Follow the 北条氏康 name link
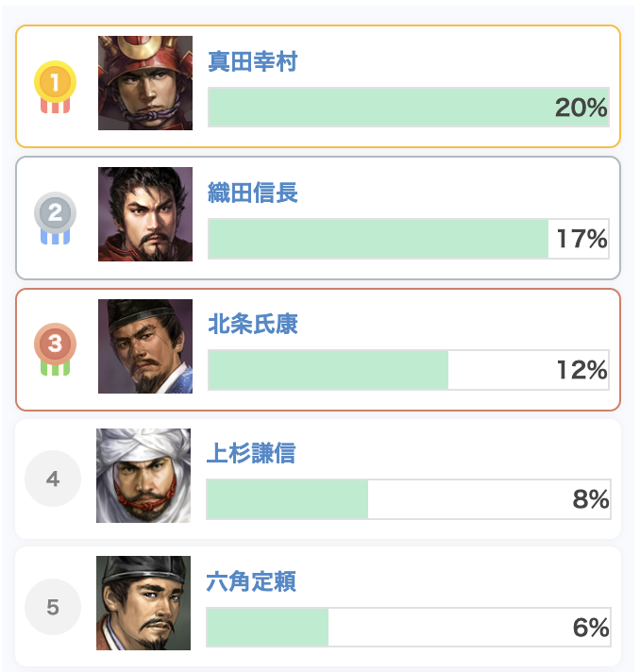The width and height of the screenshot is (640, 672). [253, 325]
